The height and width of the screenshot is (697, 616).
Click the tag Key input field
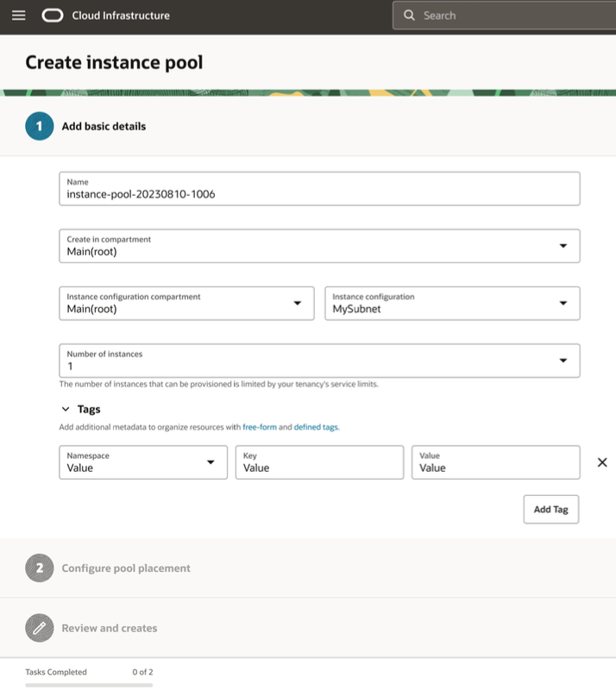(319, 466)
